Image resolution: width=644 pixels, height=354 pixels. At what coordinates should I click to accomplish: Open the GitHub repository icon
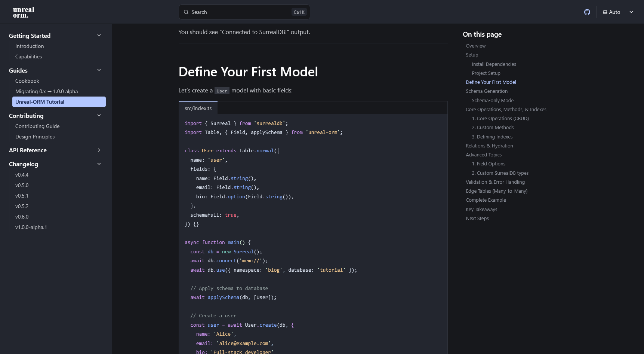[x=587, y=12]
